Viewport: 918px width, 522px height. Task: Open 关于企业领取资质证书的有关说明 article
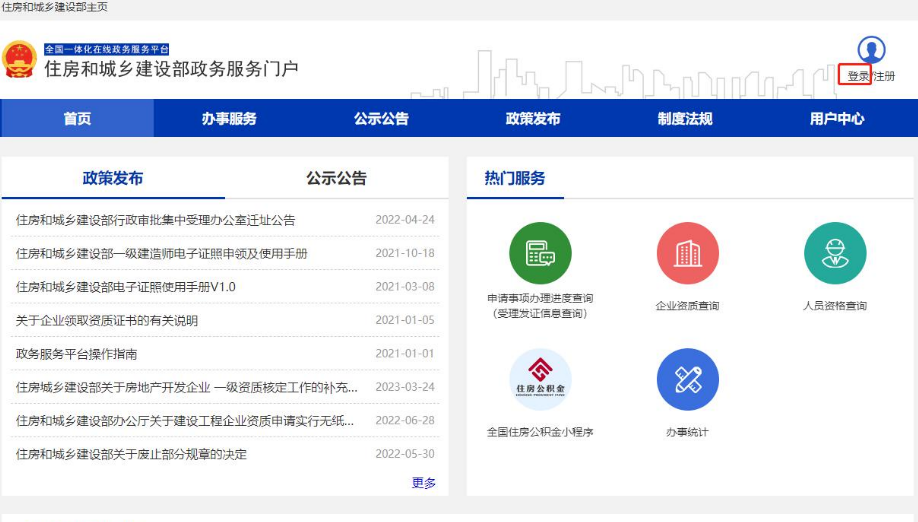click(107, 320)
